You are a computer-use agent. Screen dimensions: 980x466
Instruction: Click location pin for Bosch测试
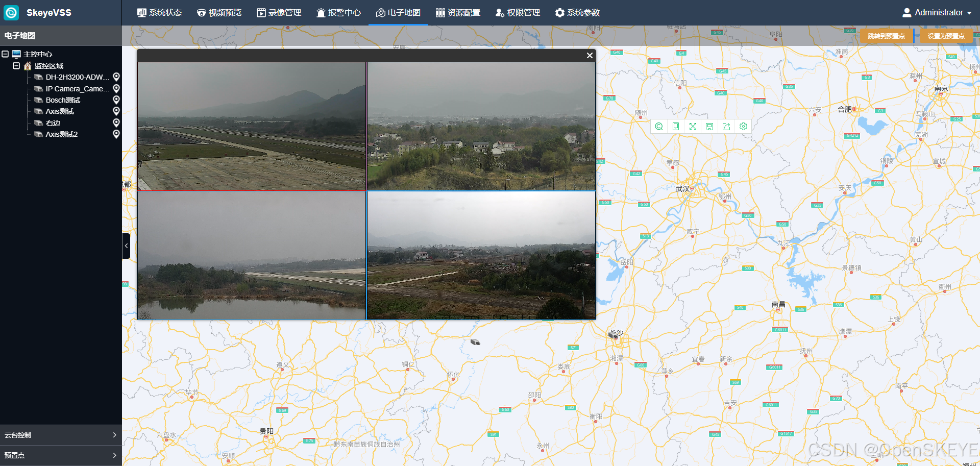pos(116,100)
